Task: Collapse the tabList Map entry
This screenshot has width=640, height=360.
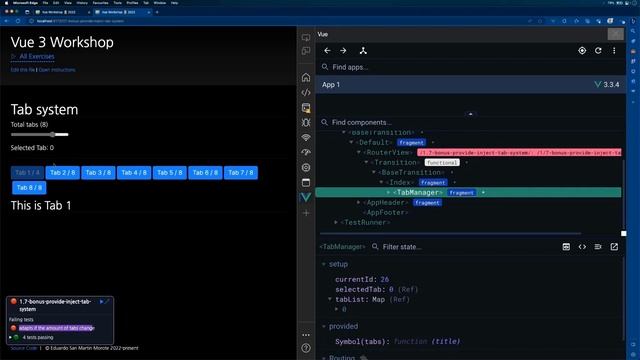Action: coord(330,300)
